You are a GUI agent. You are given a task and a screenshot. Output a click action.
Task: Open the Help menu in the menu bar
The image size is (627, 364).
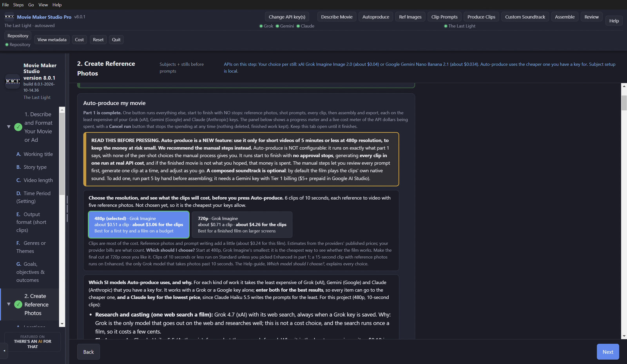[x=57, y=5]
